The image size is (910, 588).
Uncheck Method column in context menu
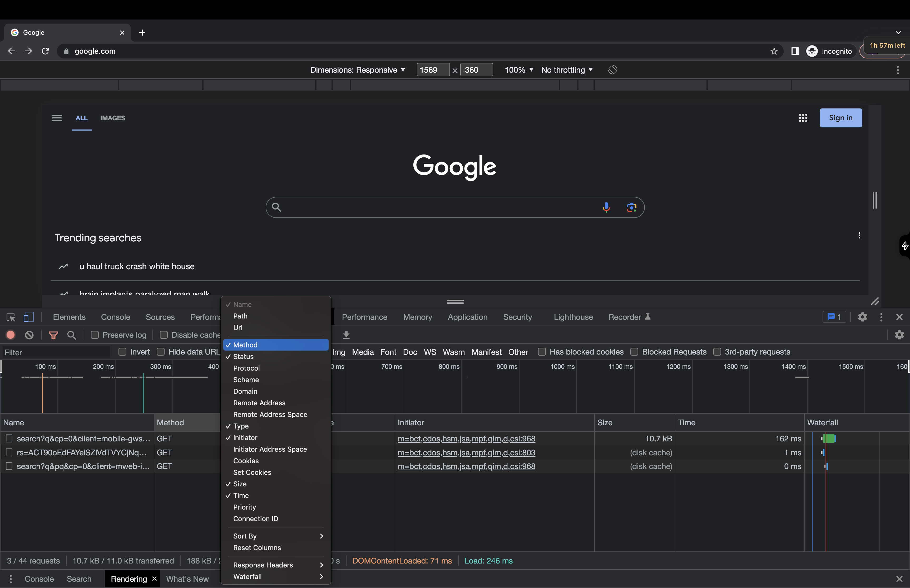(276, 345)
